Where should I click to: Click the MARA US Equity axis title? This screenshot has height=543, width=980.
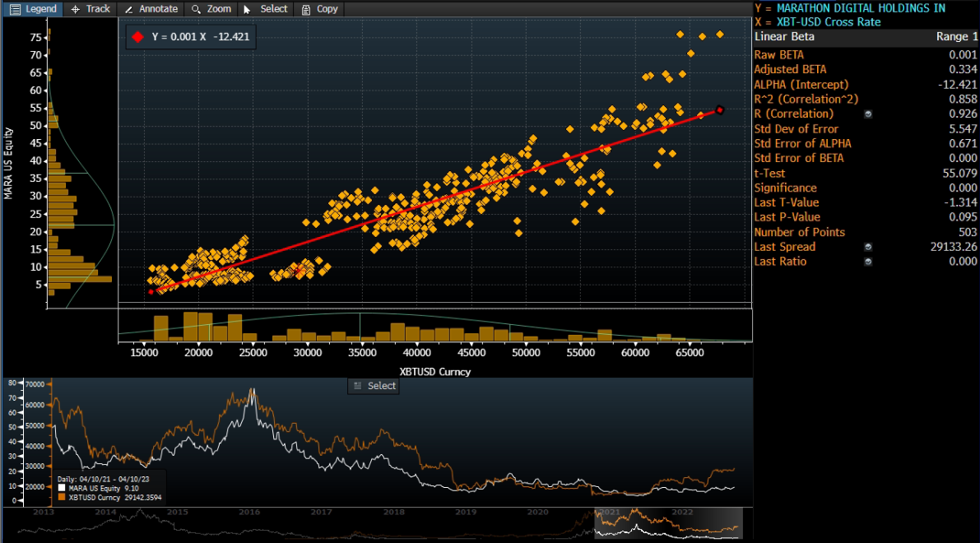click(x=8, y=163)
